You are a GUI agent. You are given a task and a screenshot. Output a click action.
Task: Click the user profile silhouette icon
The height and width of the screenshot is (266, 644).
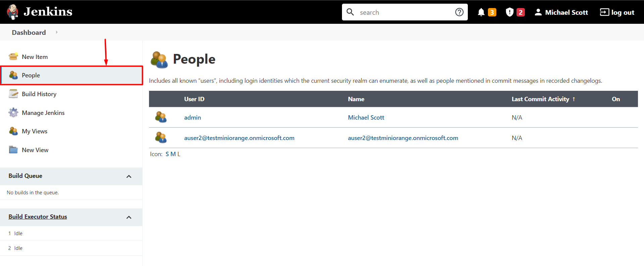pos(538,12)
